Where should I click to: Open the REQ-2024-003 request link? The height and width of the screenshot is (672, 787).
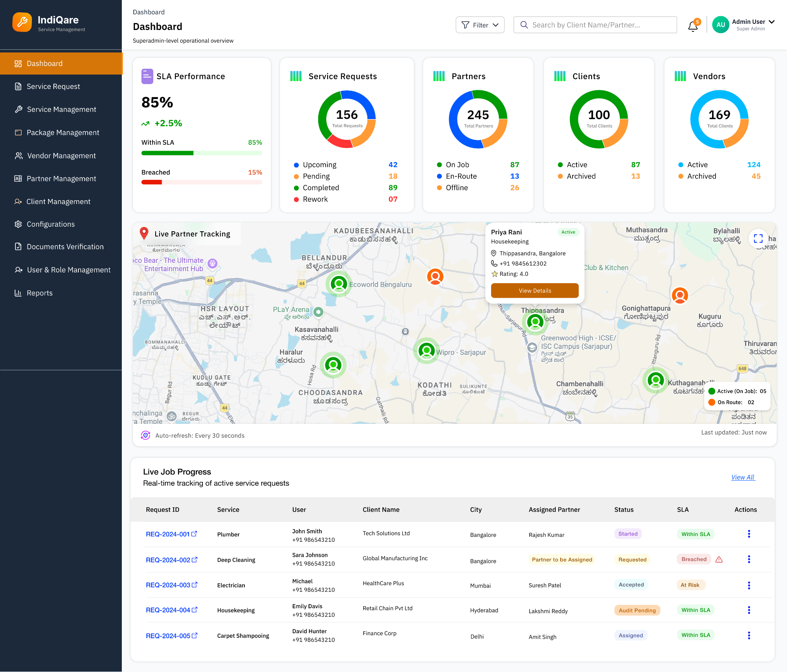[171, 585]
